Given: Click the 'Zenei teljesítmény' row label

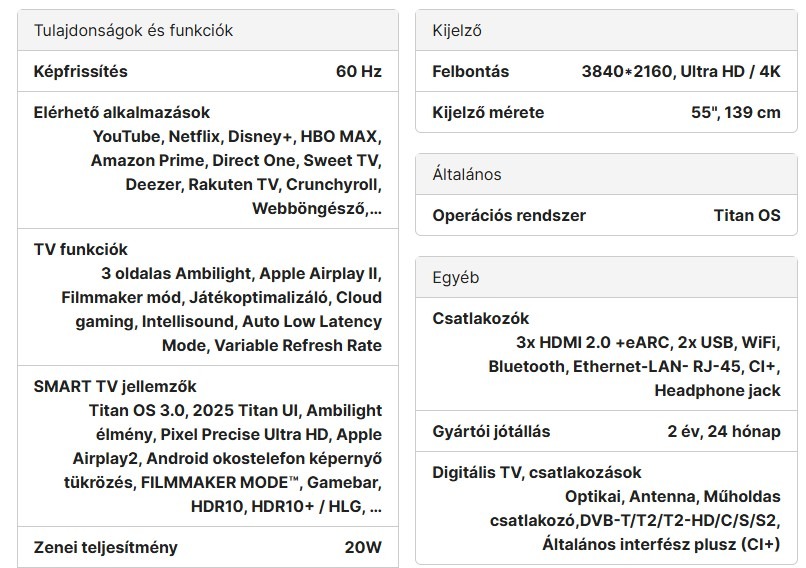Looking at the screenshot, I should [106, 547].
